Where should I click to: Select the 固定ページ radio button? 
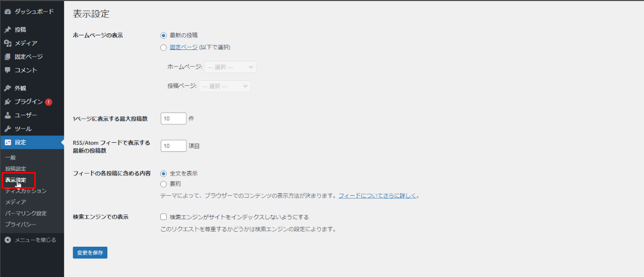point(163,47)
